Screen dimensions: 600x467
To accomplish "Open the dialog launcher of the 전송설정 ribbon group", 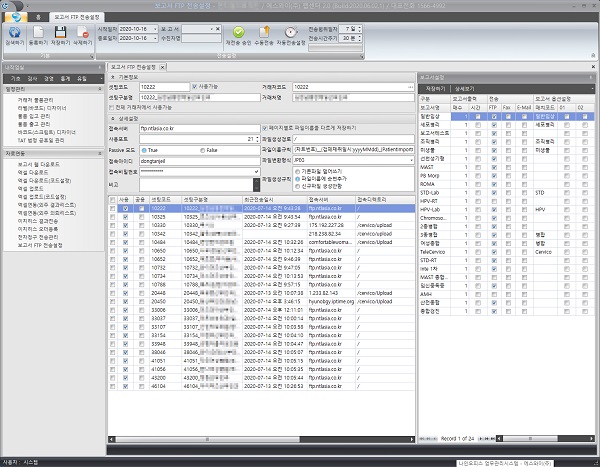I will (362, 56).
